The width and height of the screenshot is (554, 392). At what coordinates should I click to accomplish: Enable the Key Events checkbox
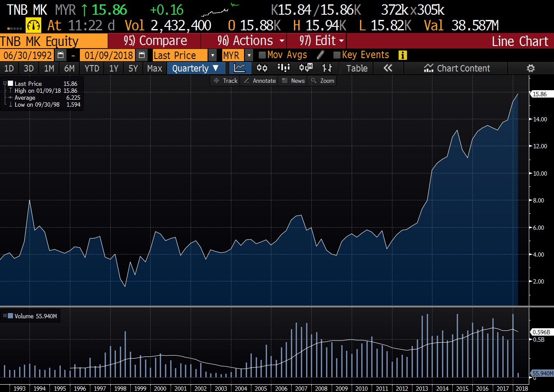point(337,55)
